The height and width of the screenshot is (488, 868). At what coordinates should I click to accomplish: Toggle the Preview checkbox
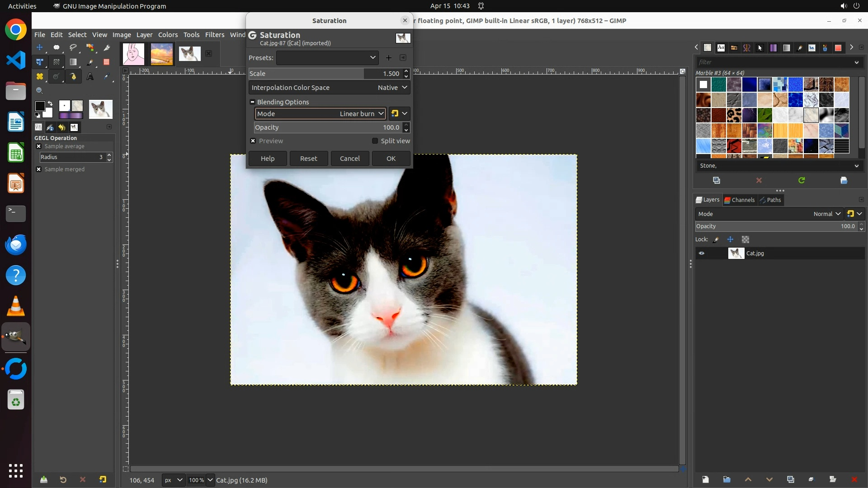tap(253, 141)
